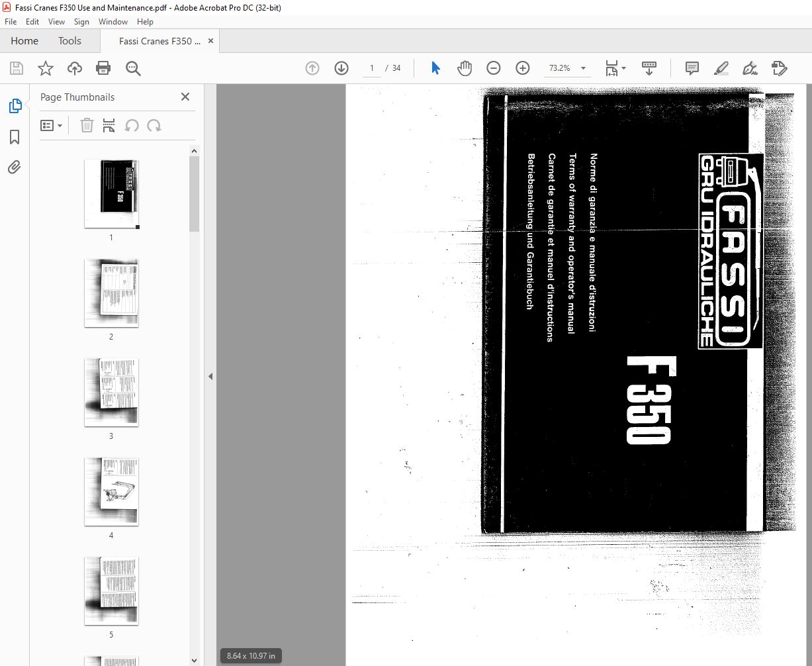The image size is (812, 666).
Task: Open the Edit menu
Action: point(32,22)
